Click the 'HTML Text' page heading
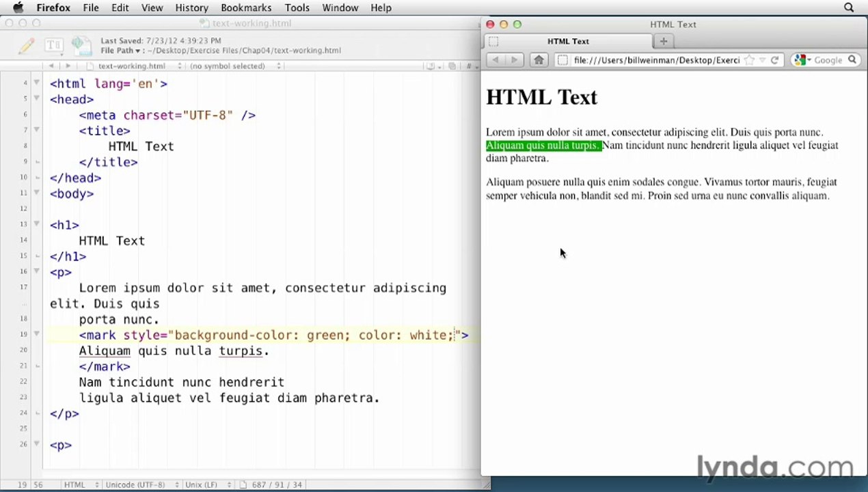The width and height of the screenshot is (868, 492). pos(541,97)
